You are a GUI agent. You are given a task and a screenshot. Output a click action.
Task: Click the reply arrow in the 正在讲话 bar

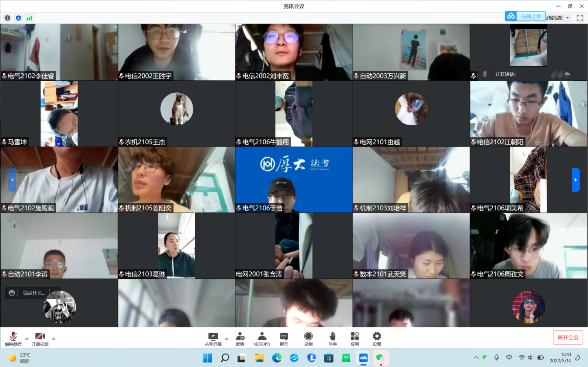coord(567,74)
